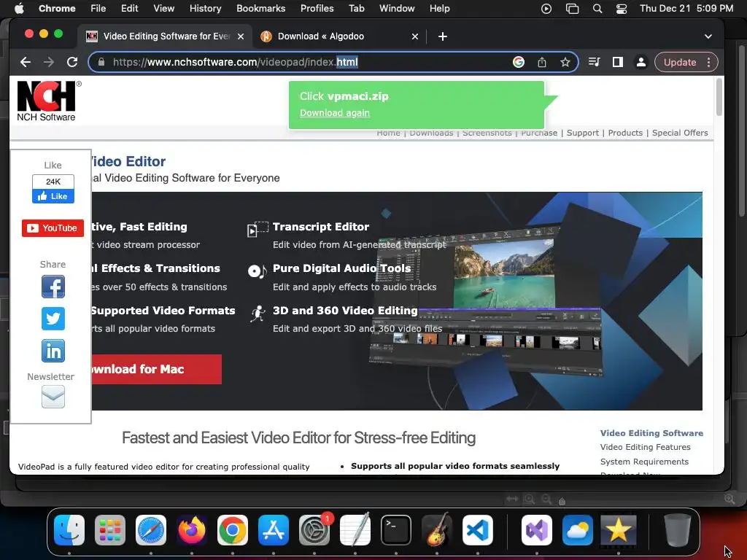
Task: Click the Pure Digital Audio Tools icon
Action: tap(258, 271)
